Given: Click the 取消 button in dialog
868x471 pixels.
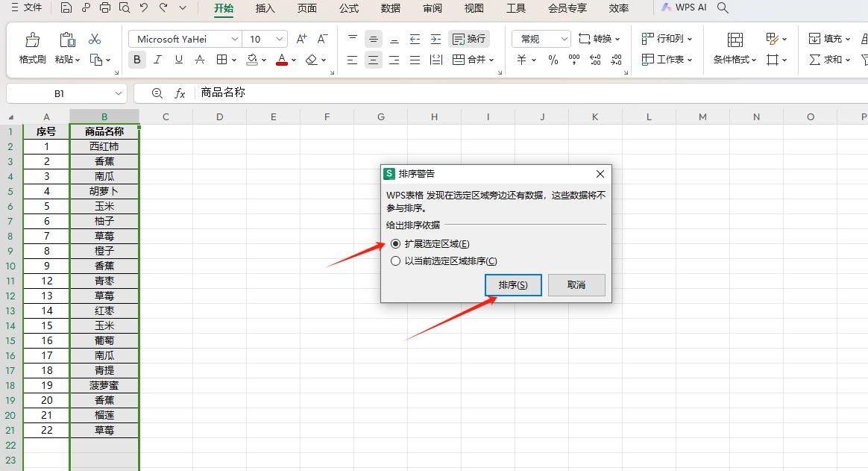Looking at the screenshot, I should click(x=576, y=285).
